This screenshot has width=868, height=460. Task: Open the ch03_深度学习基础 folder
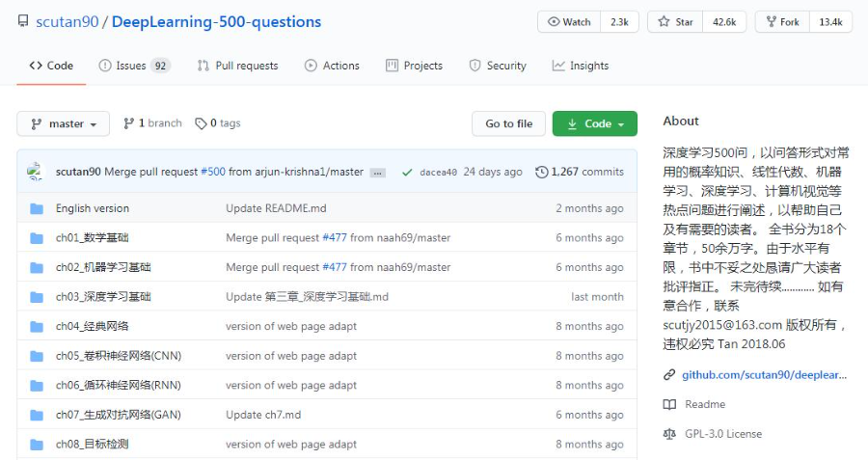tap(103, 297)
